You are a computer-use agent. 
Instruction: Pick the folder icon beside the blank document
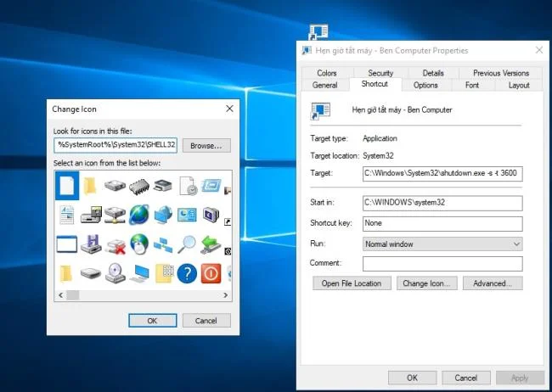[x=91, y=186]
